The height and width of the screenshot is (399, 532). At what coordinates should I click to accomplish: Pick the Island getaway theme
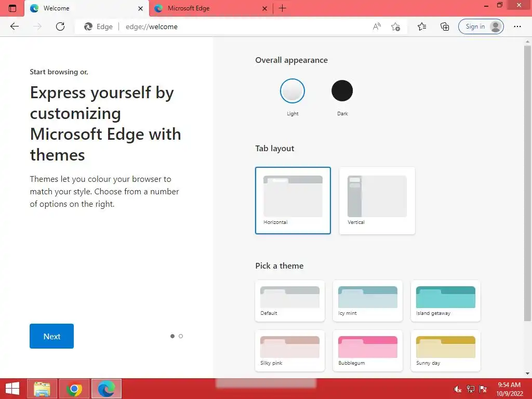click(445, 301)
